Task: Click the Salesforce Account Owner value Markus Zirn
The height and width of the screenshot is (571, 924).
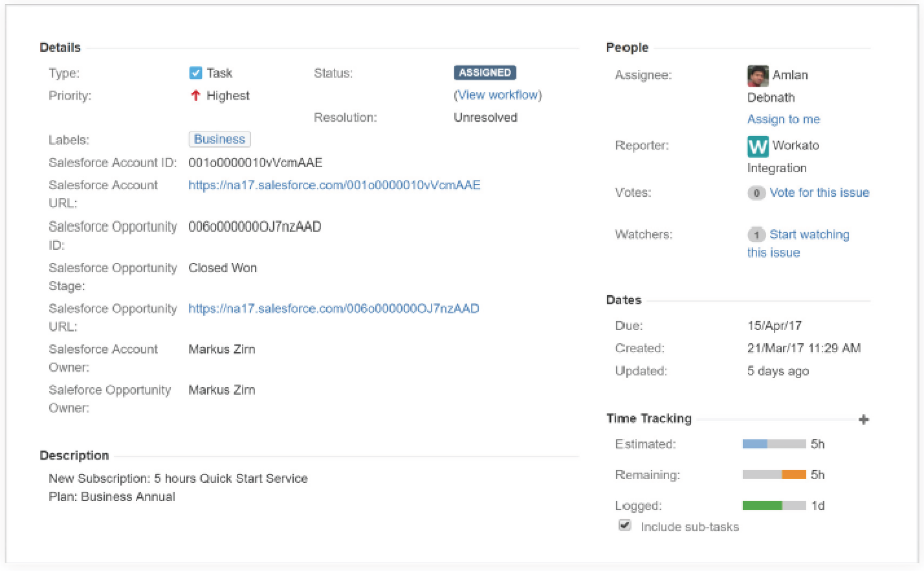Action: [x=221, y=350]
